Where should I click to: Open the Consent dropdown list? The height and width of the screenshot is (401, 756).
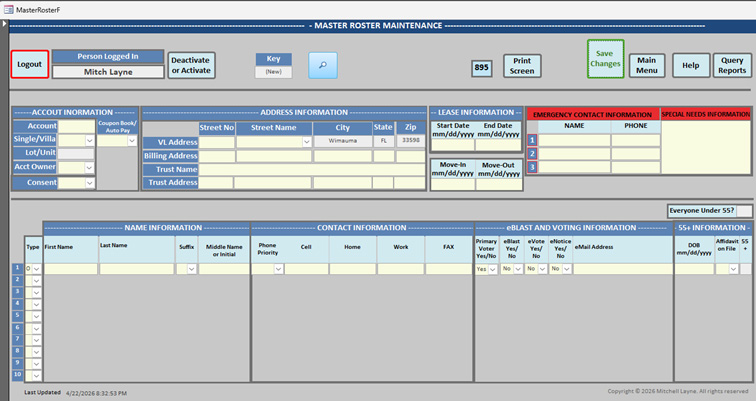[90, 183]
